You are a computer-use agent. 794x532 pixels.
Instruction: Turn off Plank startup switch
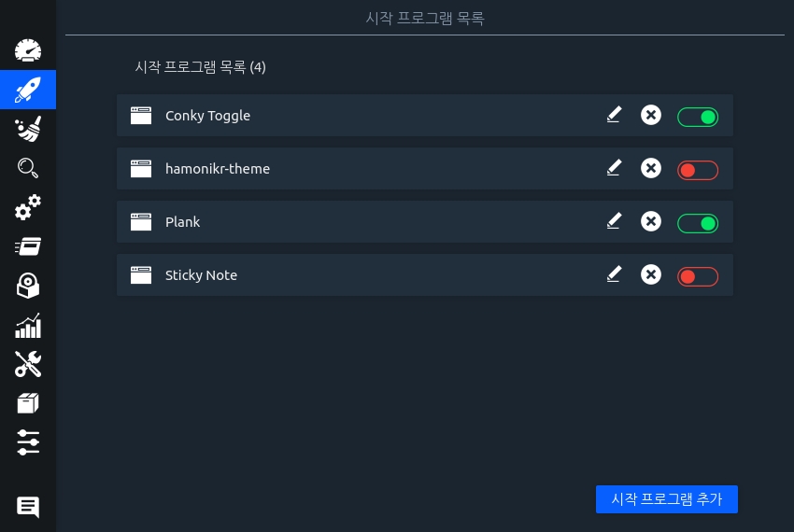[x=698, y=223]
